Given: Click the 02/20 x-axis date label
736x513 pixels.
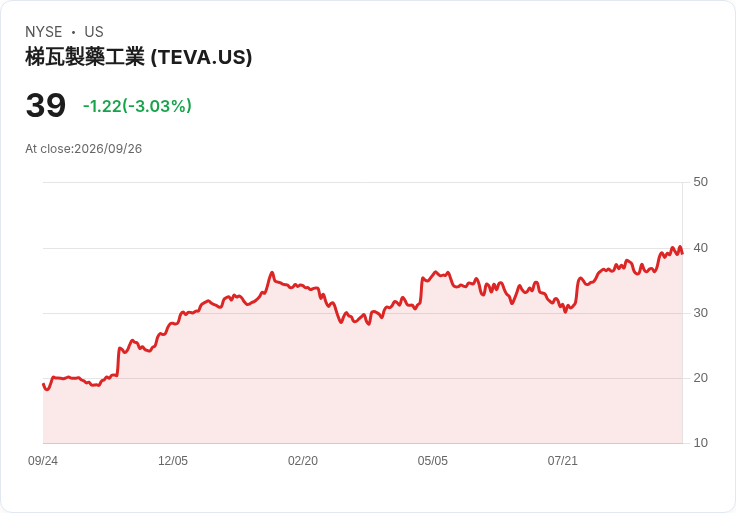Looking at the screenshot, I should (303, 461).
